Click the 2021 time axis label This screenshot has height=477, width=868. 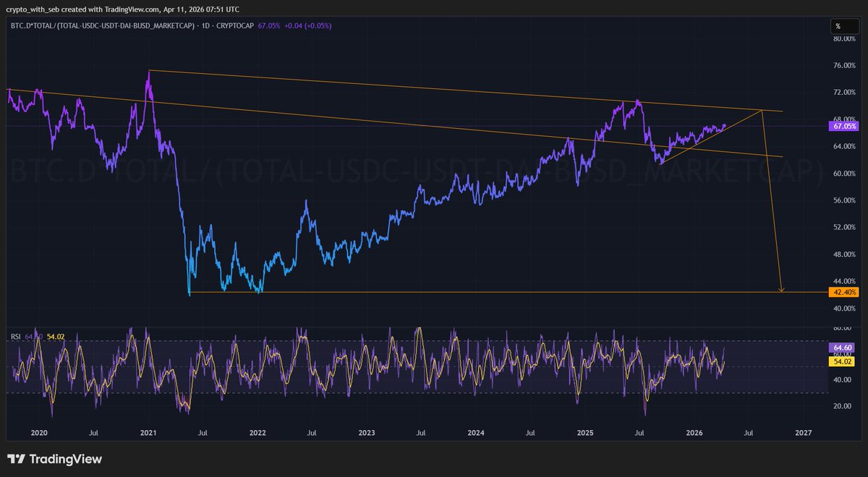[x=148, y=433]
